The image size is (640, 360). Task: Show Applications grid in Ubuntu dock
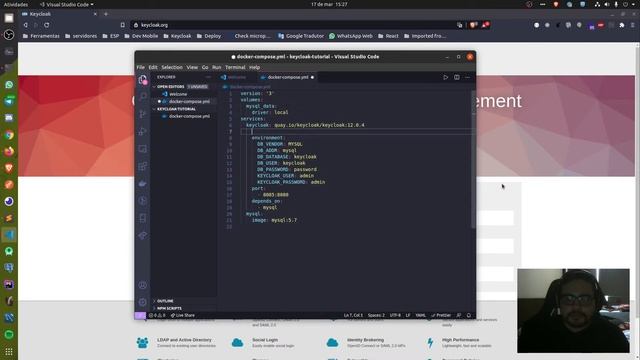9,351
